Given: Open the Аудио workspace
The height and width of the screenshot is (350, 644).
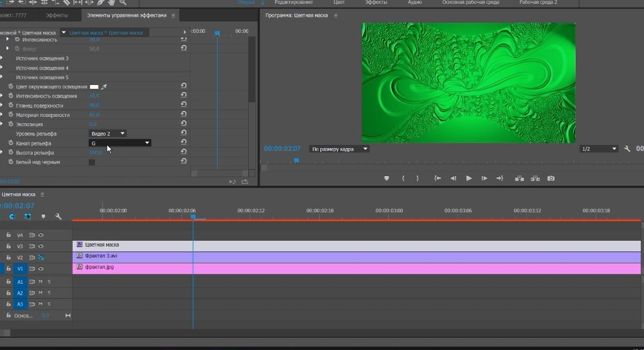Looking at the screenshot, I should (414, 3).
